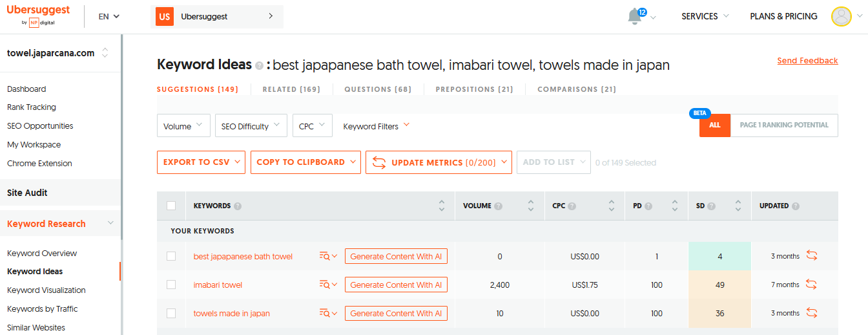The height and width of the screenshot is (335, 868).
Task: Open the Ubersuggest project selector
Action: tap(217, 17)
